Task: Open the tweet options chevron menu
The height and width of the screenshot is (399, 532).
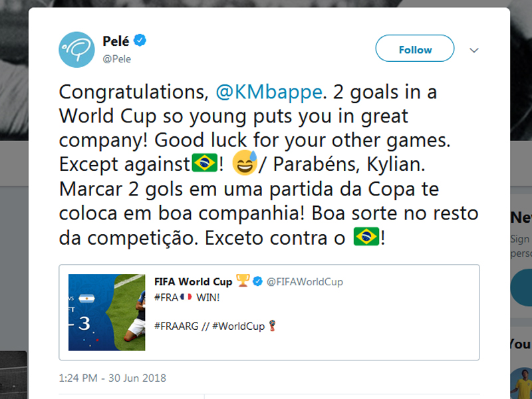Action: pyautogui.click(x=474, y=50)
